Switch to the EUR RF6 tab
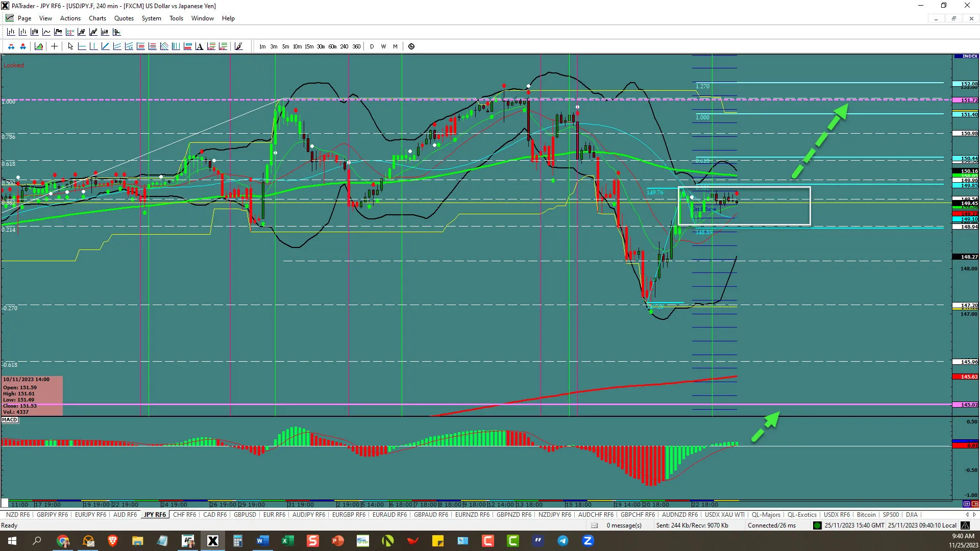Screen dimensions: 980x551 (x=274, y=515)
